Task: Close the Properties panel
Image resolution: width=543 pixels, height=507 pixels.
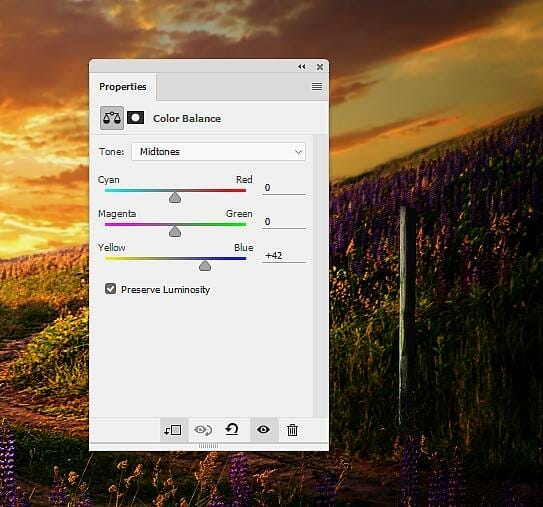Action: pyautogui.click(x=320, y=67)
